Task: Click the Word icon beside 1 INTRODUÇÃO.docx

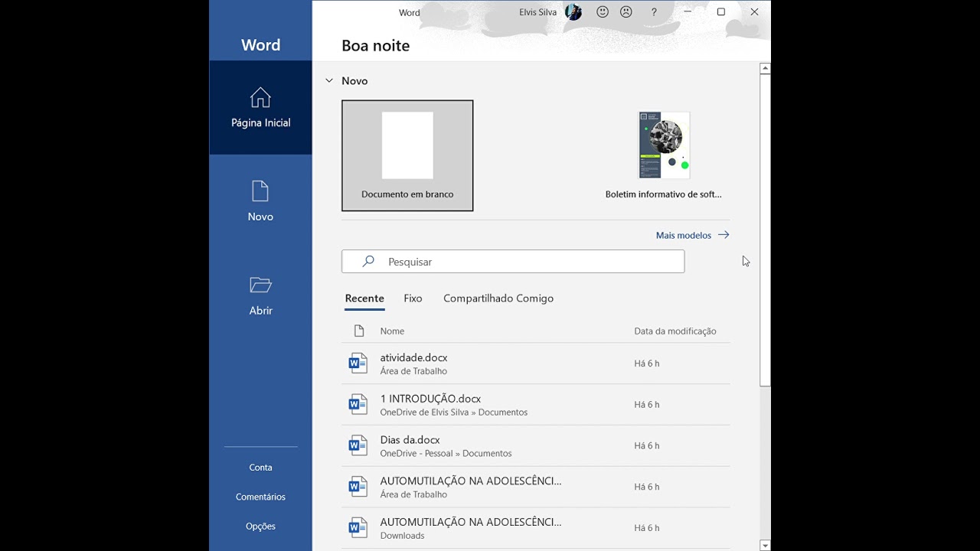Action: (358, 404)
